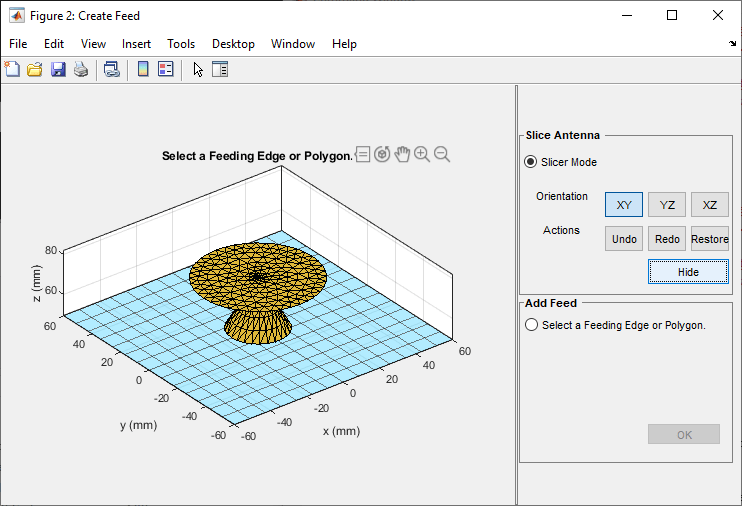This screenshot has width=742, height=506.
Task: Enable the Pan hand tool on axes
Action: pyautogui.click(x=402, y=154)
